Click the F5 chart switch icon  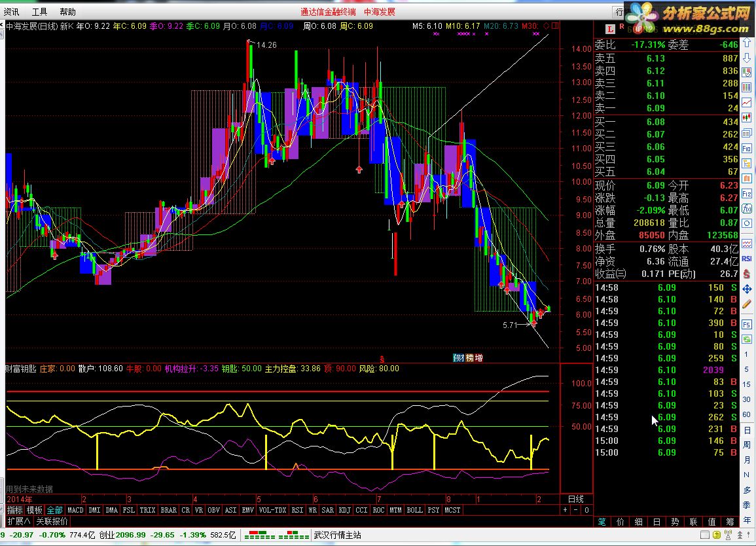pos(747,324)
